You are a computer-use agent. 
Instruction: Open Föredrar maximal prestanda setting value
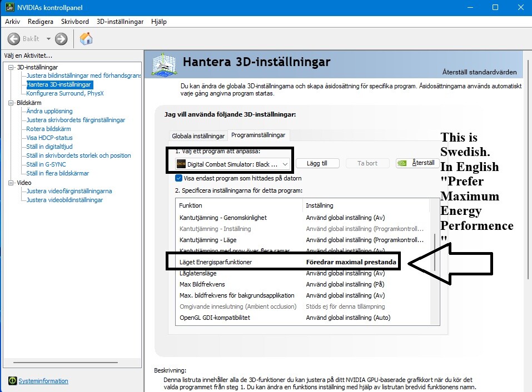351,262
